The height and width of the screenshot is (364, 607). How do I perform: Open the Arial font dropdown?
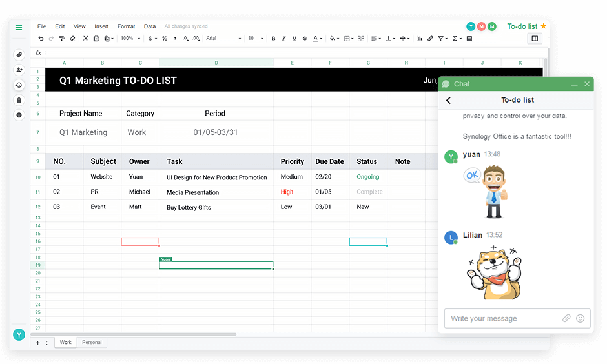(223, 39)
